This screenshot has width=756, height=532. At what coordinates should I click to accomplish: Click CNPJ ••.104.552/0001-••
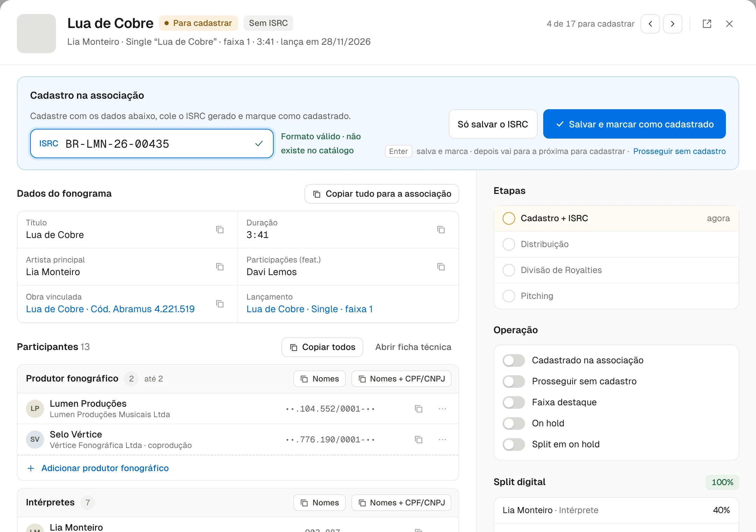pyautogui.click(x=330, y=409)
